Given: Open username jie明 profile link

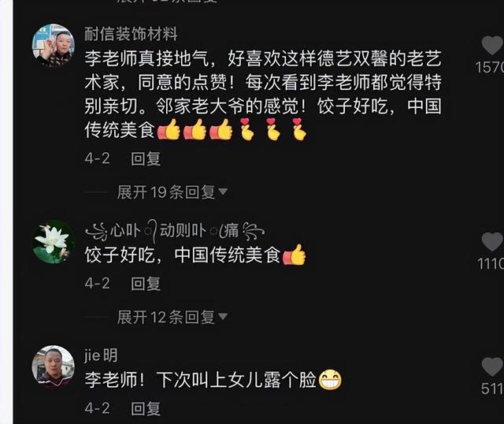Looking at the screenshot, I should tap(101, 355).
